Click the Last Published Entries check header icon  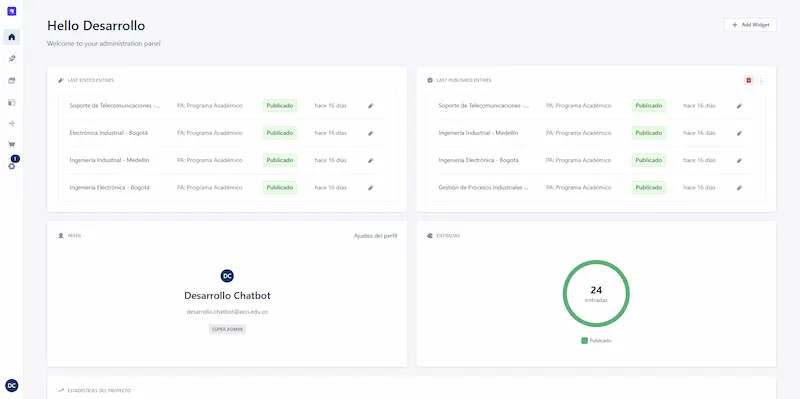(x=430, y=80)
